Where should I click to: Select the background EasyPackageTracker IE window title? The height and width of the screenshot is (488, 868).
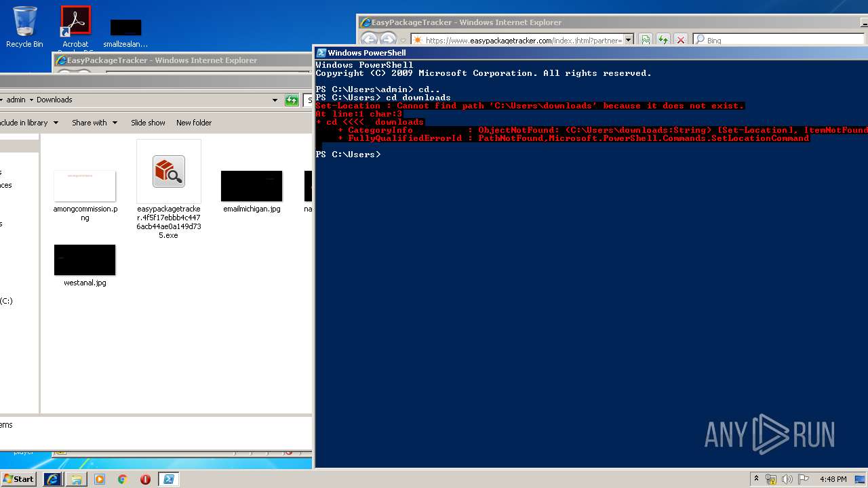click(161, 60)
